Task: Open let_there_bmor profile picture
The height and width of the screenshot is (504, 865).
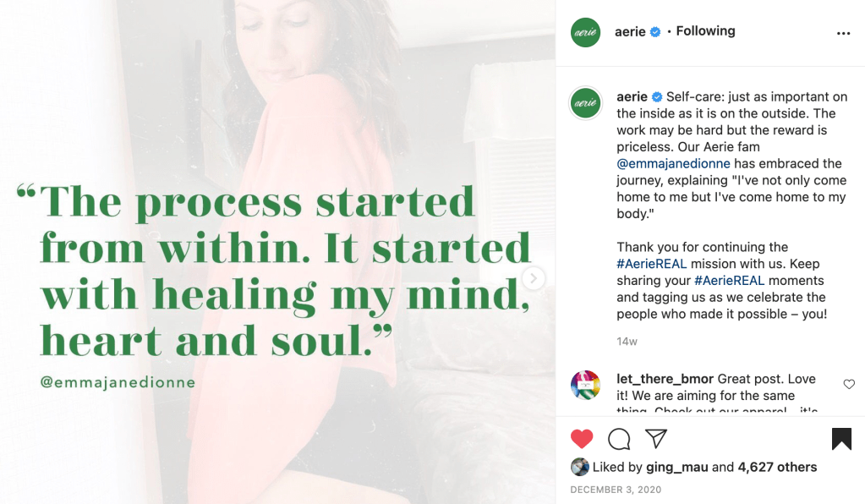Action: click(585, 385)
